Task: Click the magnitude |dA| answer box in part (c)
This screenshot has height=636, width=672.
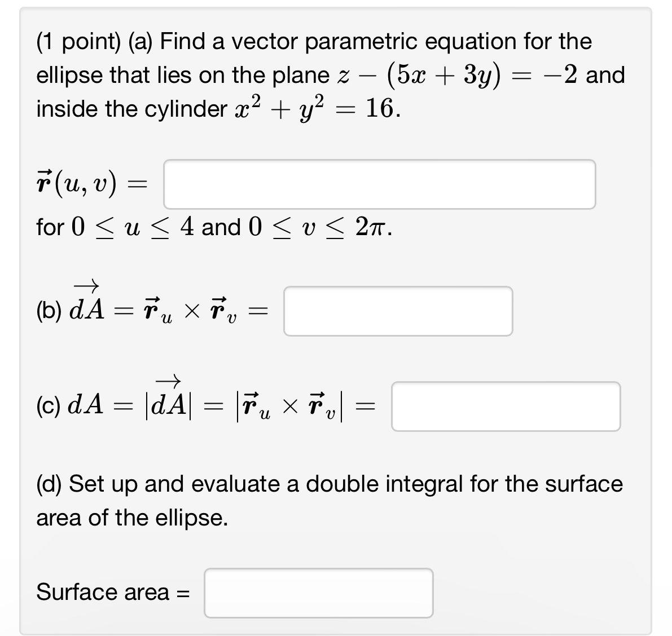Action: [506, 407]
